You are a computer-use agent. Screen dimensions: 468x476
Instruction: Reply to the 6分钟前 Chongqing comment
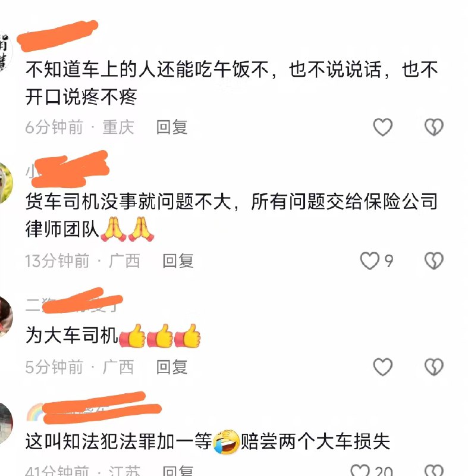click(x=172, y=127)
